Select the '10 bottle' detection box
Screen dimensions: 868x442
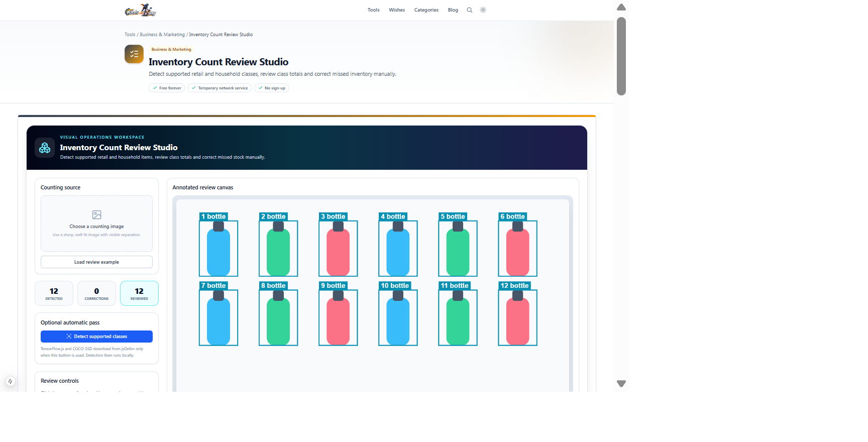(398, 317)
